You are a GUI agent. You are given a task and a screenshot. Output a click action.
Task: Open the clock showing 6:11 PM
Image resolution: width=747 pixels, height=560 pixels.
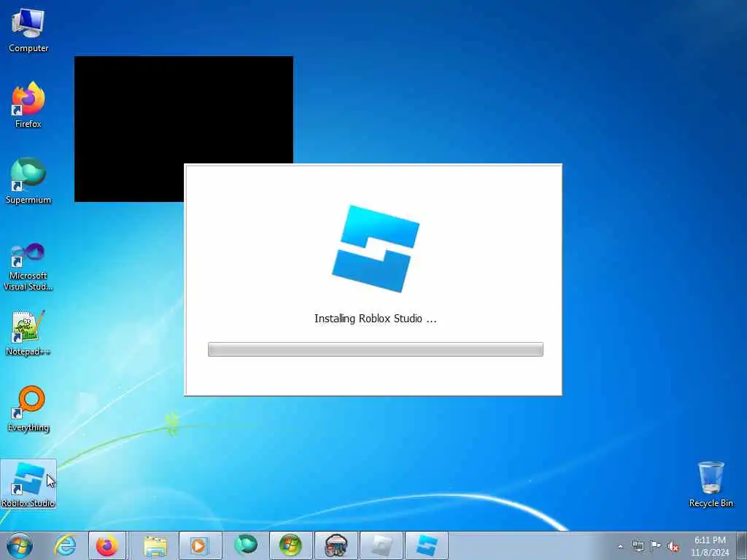(710, 546)
